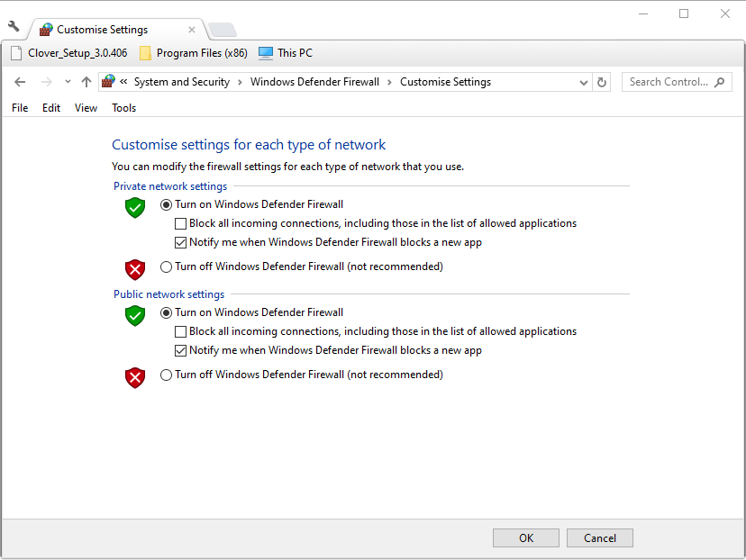Expand the recent pages arrow beside forward button

[x=67, y=82]
